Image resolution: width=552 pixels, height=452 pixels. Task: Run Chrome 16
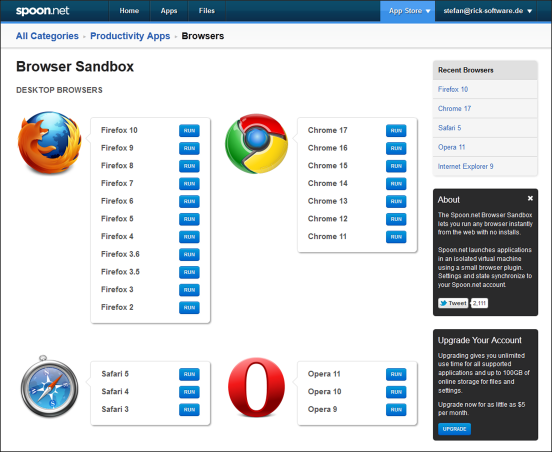pos(396,148)
